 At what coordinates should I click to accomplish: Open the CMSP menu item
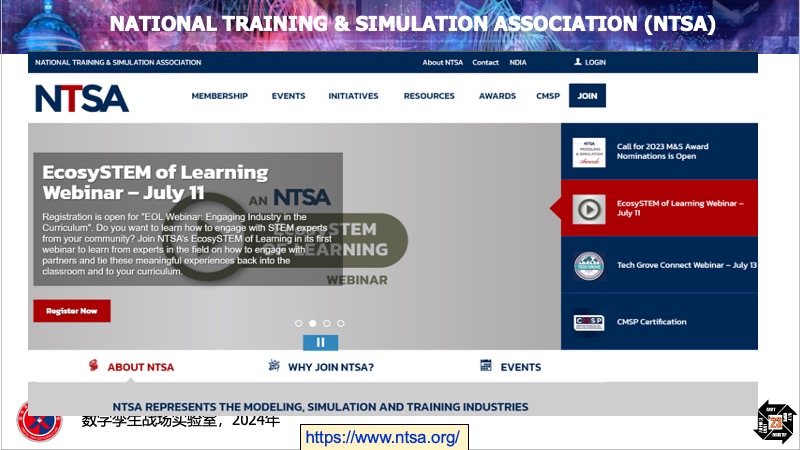(548, 96)
